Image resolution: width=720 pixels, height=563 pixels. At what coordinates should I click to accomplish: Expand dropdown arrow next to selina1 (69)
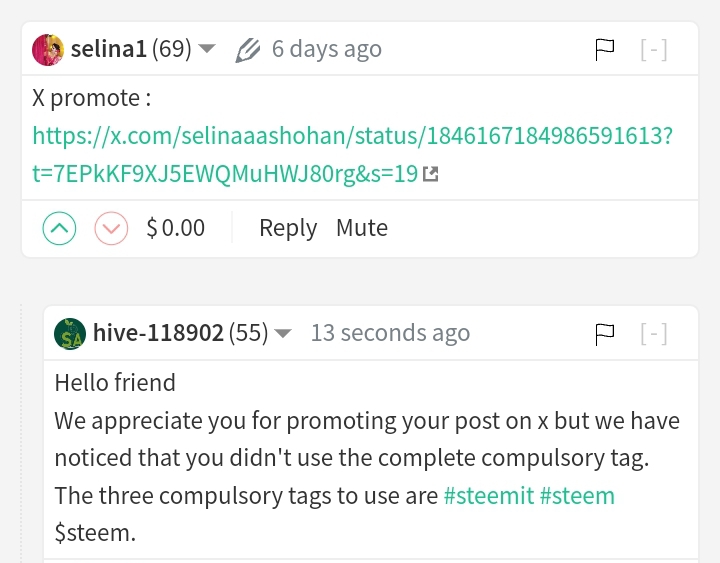point(207,48)
